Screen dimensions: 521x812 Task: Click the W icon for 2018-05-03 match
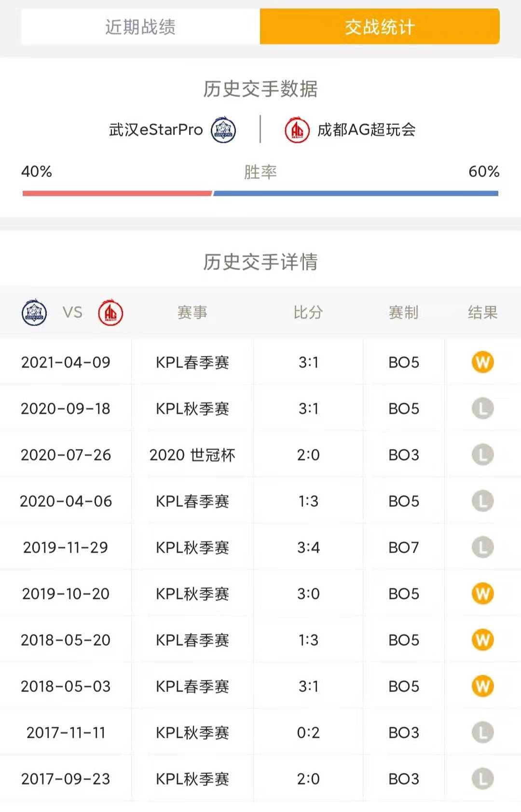482,686
